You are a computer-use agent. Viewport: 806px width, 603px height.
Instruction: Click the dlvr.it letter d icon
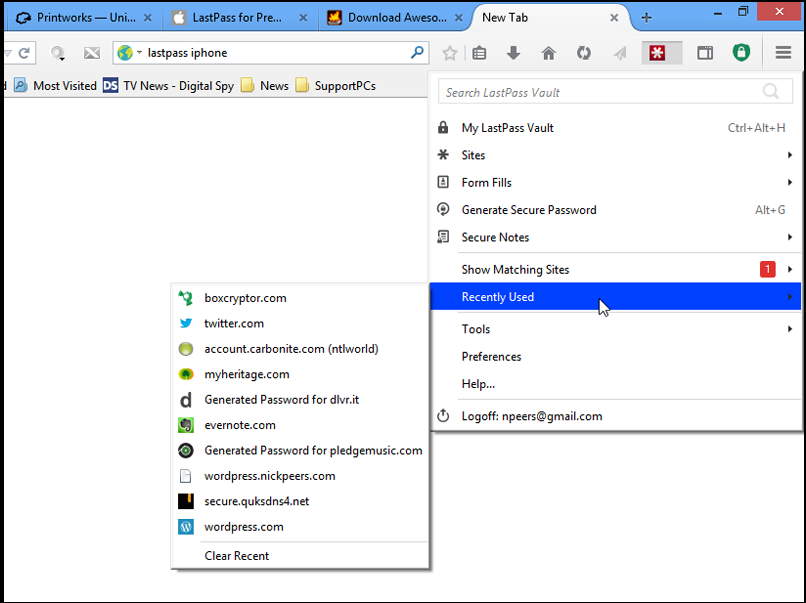click(186, 400)
